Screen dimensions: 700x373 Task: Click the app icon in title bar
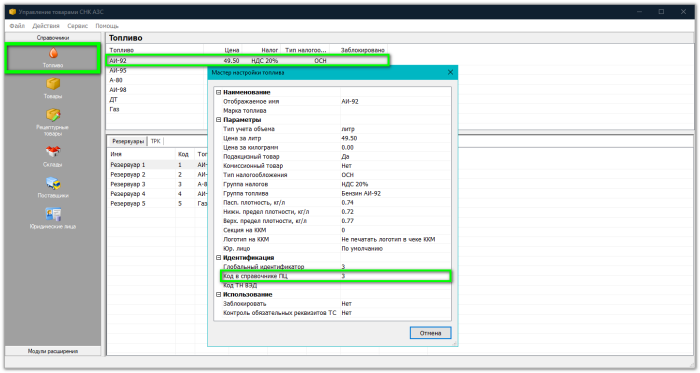pyautogui.click(x=12, y=12)
